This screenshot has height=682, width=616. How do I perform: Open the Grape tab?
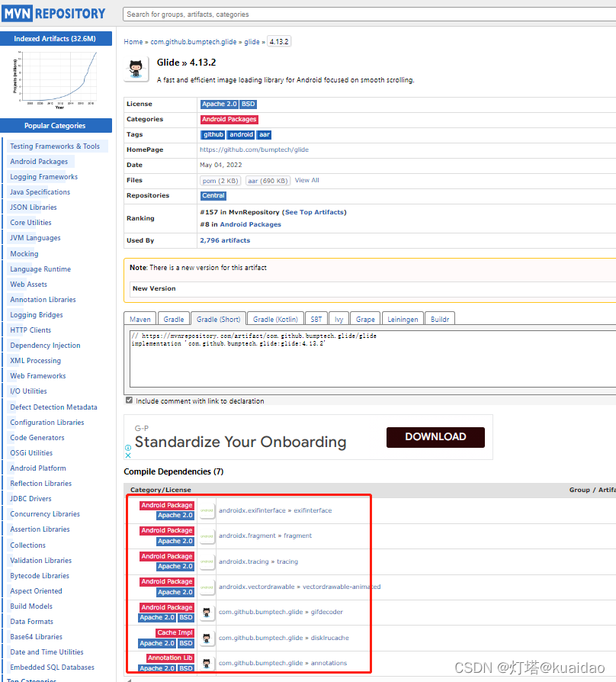point(365,319)
